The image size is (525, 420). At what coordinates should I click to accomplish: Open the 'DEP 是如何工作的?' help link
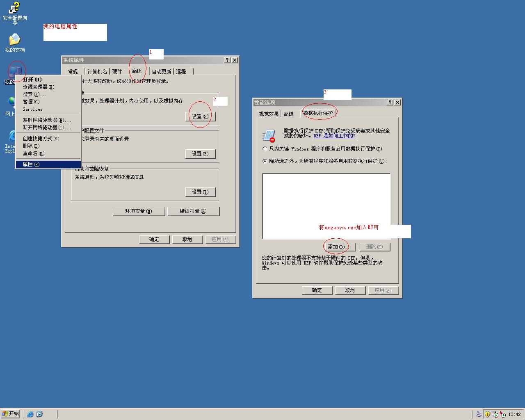[334, 136]
